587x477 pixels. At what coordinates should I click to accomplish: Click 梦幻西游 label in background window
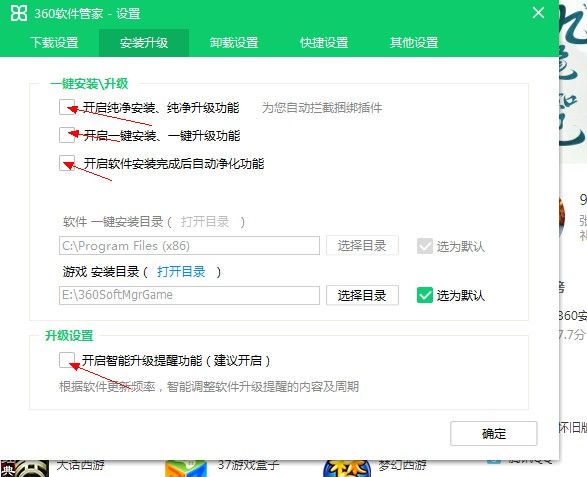[402, 465]
